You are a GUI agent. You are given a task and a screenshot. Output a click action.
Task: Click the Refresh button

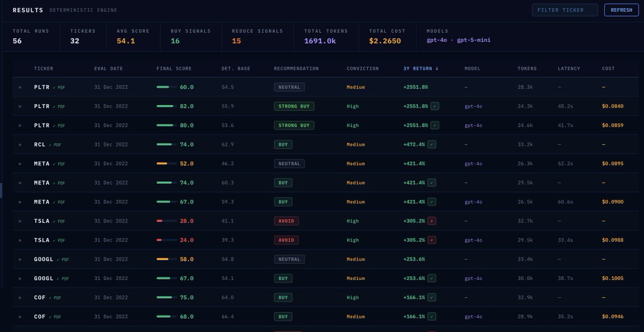[x=621, y=10]
